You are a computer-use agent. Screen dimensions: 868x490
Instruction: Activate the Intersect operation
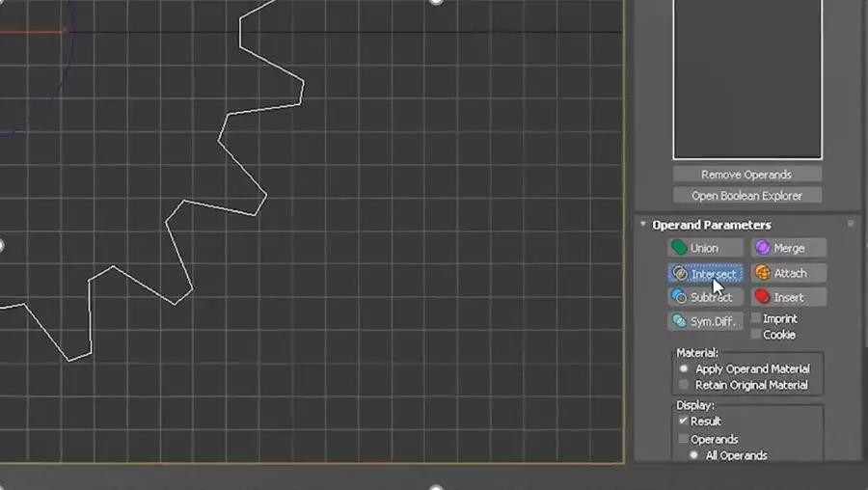pos(705,274)
